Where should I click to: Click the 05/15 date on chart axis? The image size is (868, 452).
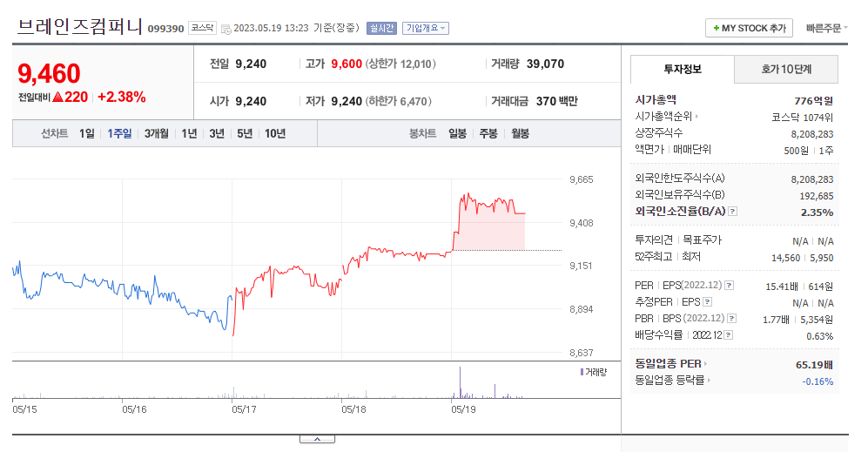[25, 409]
